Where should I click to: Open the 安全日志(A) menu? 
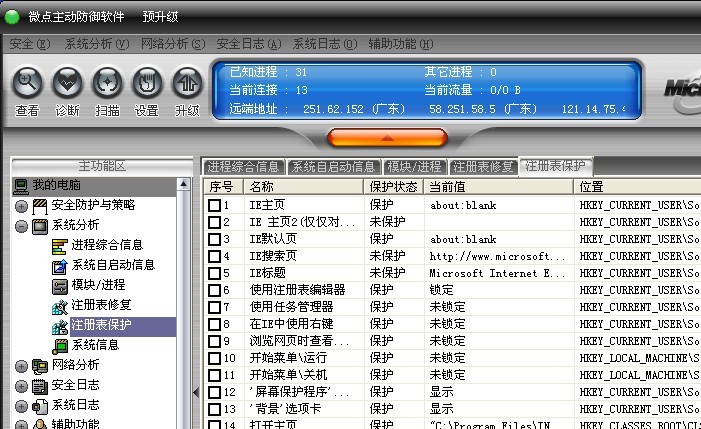click(x=249, y=44)
